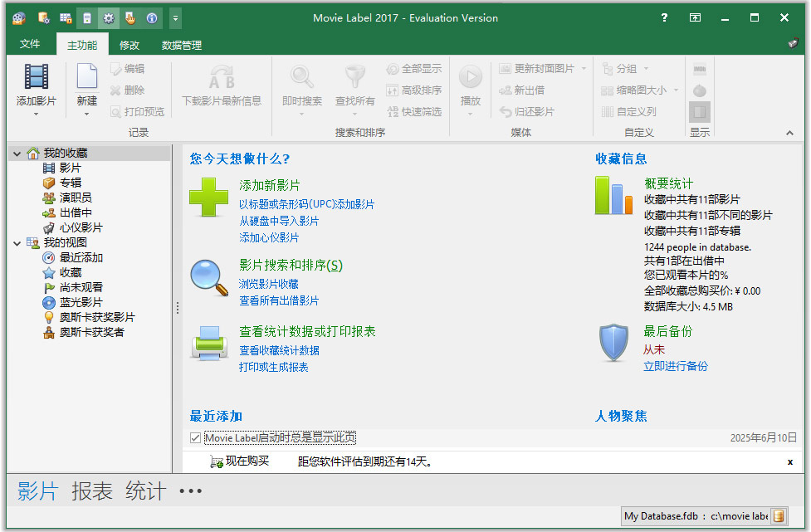Click the View collection statistics (查看收藏统计数据) link
This screenshot has width=811, height=532.
[x=279, y=350]
